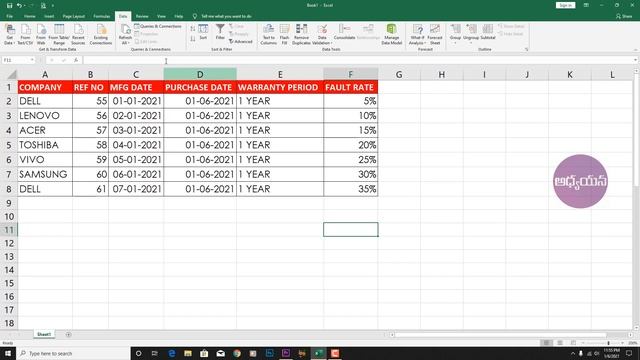The height and width of the screenshot is (360, 640).
Task: Click the Select All corner triangle
Action: tap(12, 75)
